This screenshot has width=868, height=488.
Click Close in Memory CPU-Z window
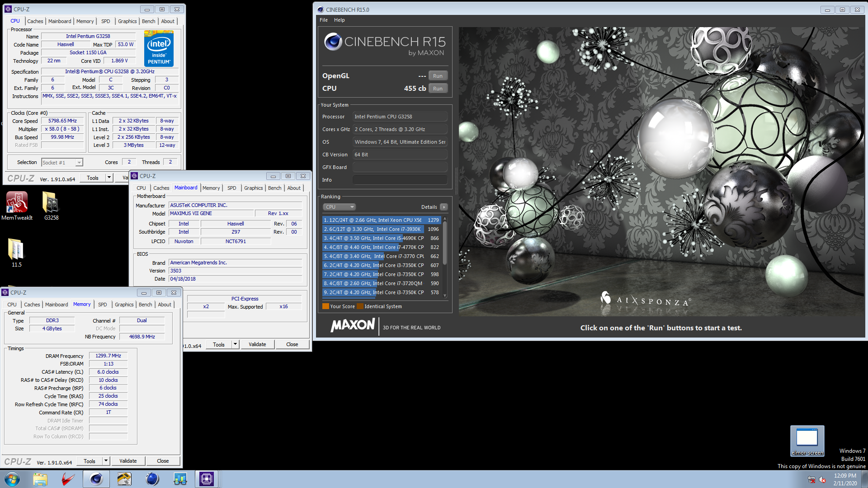click(163, 461)
